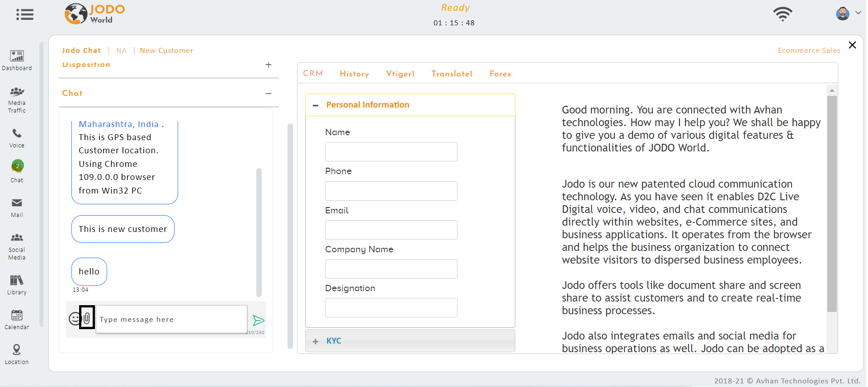Open Media Traffic in the sidebar
Viewport: 868px width, 387px height.
point(17,100)
